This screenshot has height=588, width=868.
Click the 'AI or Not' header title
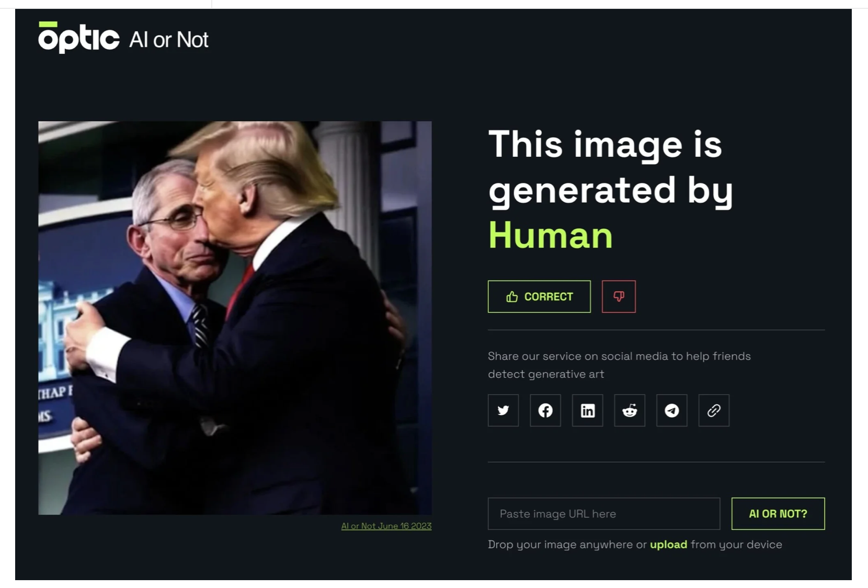click(x=168, y=40)
